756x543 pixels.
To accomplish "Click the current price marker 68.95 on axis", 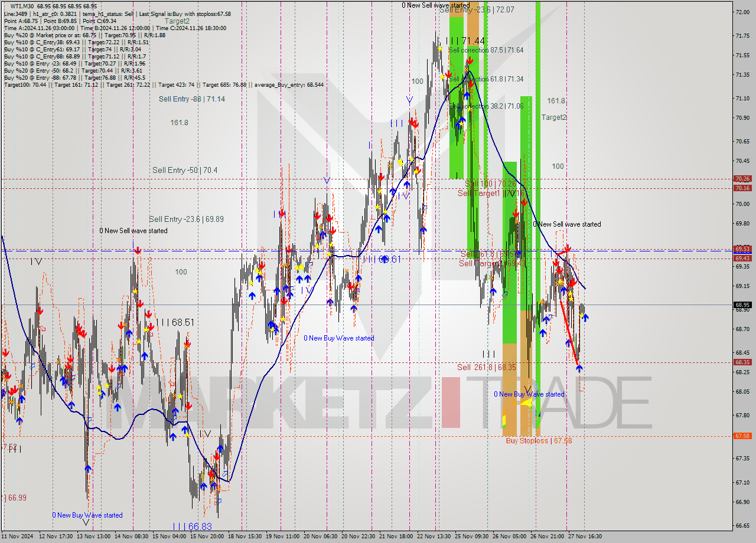I will [x=742, y=305].
